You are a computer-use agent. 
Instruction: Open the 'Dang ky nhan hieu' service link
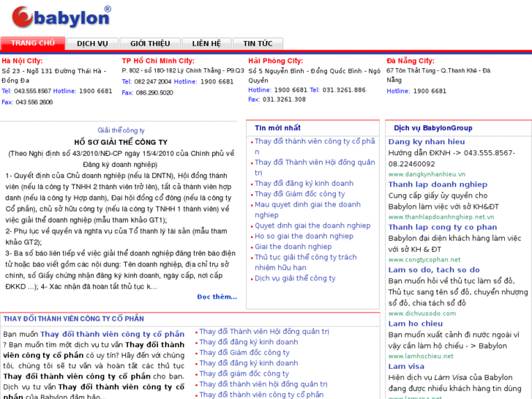[x=427, y=141]
